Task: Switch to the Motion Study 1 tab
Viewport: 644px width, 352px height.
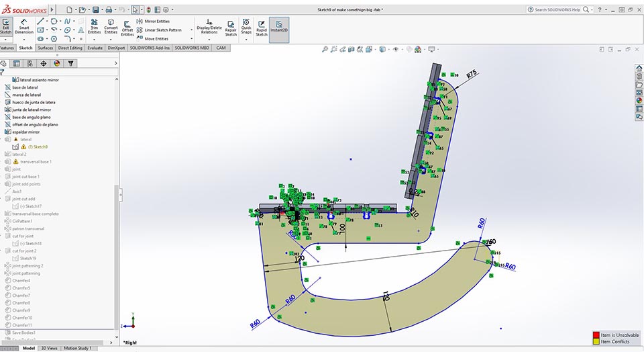Action: pyautogui.click(x=78, y=348)
